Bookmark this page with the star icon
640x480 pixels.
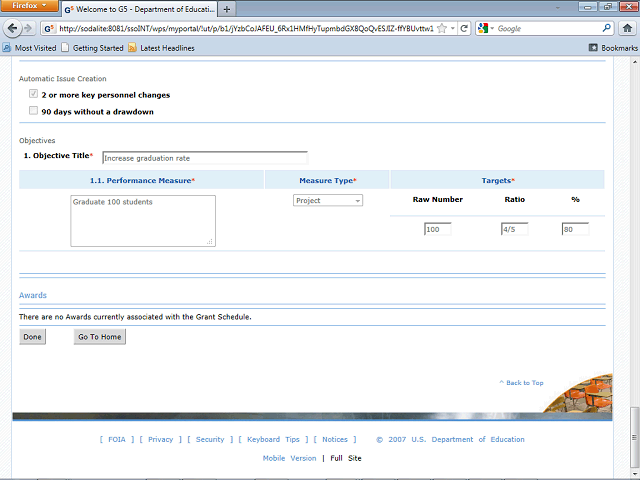[442, 29]
